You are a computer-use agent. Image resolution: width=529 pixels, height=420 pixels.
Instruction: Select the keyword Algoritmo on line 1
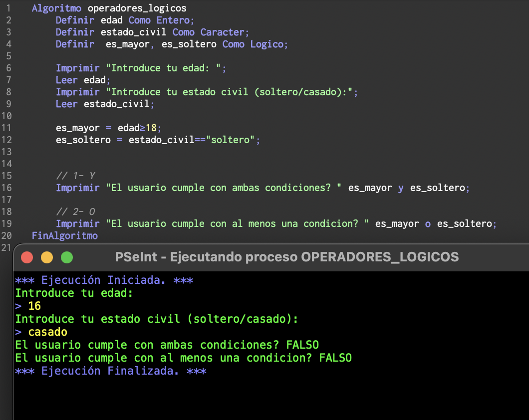pos(56,8)
